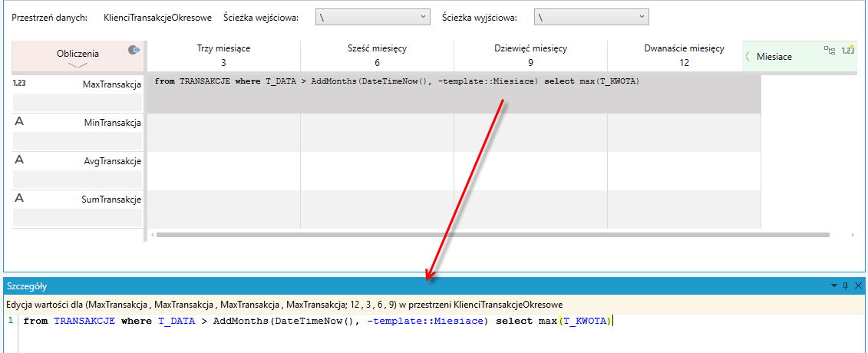This screenshot has width=868, height=353.
Task: Click the grid horizontal scrollbar thumb
Action: [493, 235]
